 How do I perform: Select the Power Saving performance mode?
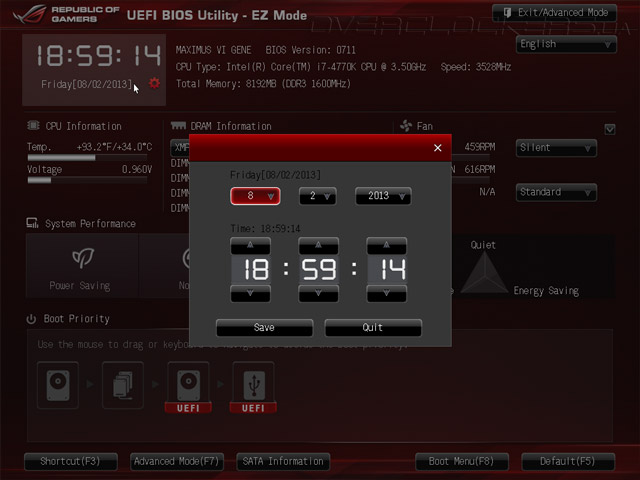[x=82, y=266]
